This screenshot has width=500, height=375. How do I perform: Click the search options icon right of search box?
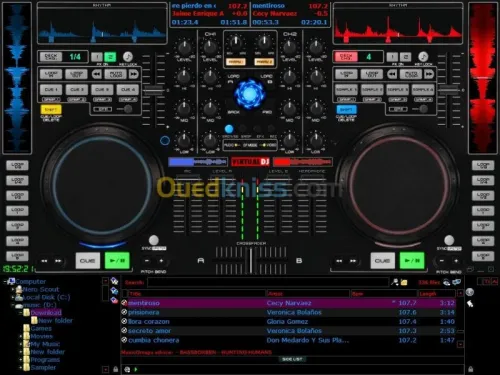(394, 282)
